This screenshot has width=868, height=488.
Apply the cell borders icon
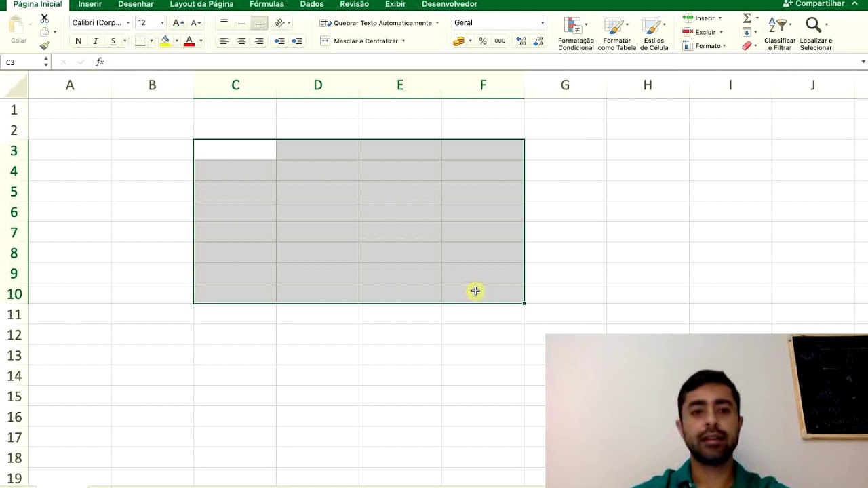tap(140, 41)
